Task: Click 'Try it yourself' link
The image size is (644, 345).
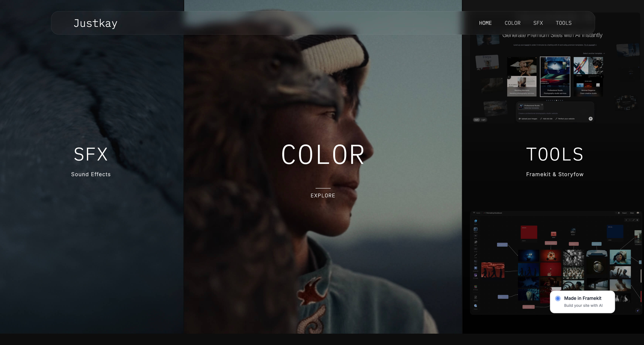Action: point(590,45)
